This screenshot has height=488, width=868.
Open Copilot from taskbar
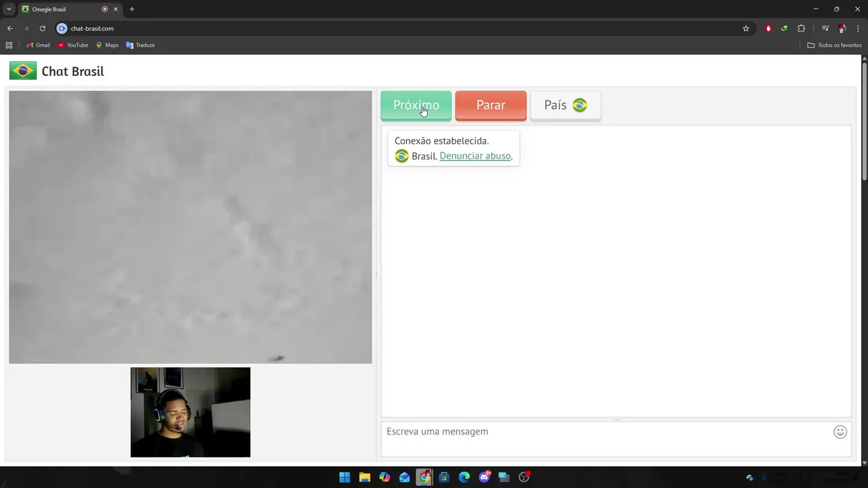pyautogui.click(x=384, y=477)
